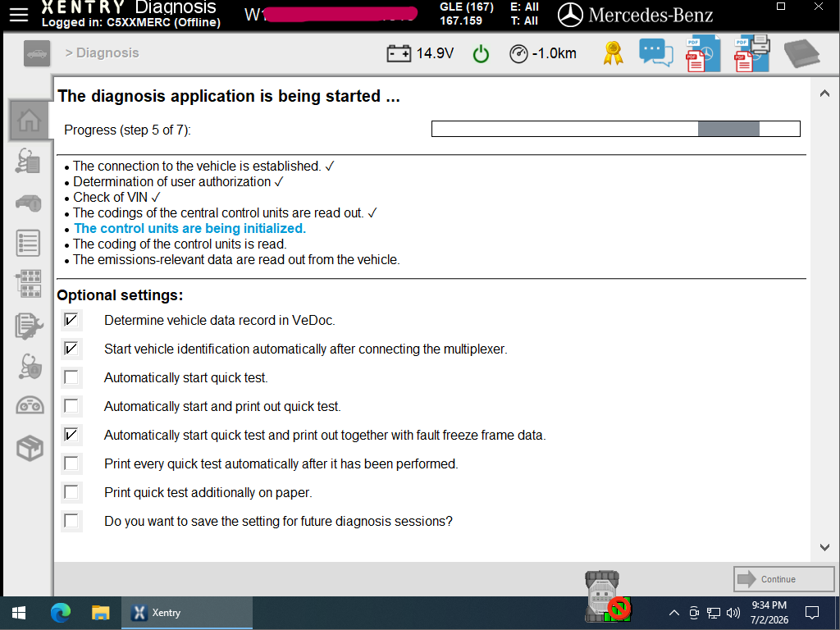The image size is (840, 630).
Task: Open the documents wrench sidebar icon
Action: (29, 326)
